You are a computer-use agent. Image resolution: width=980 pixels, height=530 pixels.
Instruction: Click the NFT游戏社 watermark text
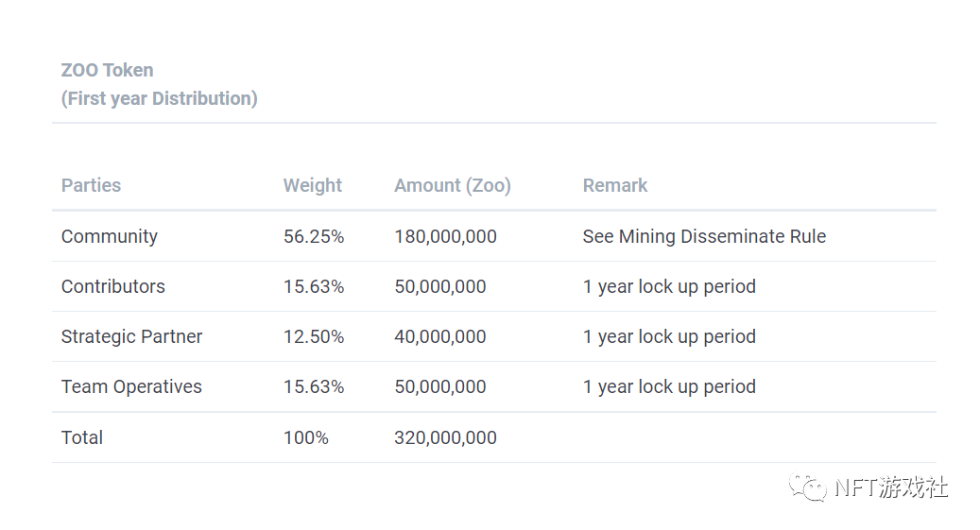tap(890, 487)
